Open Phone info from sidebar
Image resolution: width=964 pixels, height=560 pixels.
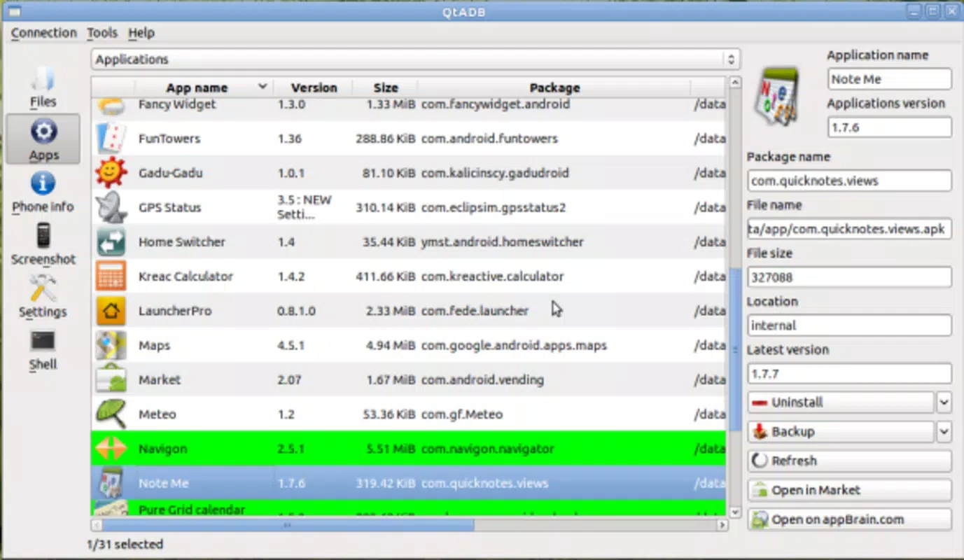(43, 192)
